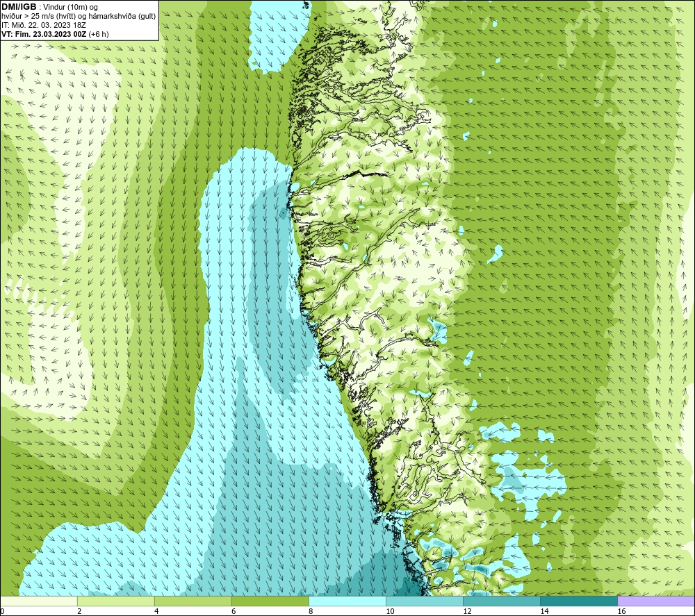Click the scale label '4' on the colorbar
Screen dimensions: 695x616
(x=156, y=611)
